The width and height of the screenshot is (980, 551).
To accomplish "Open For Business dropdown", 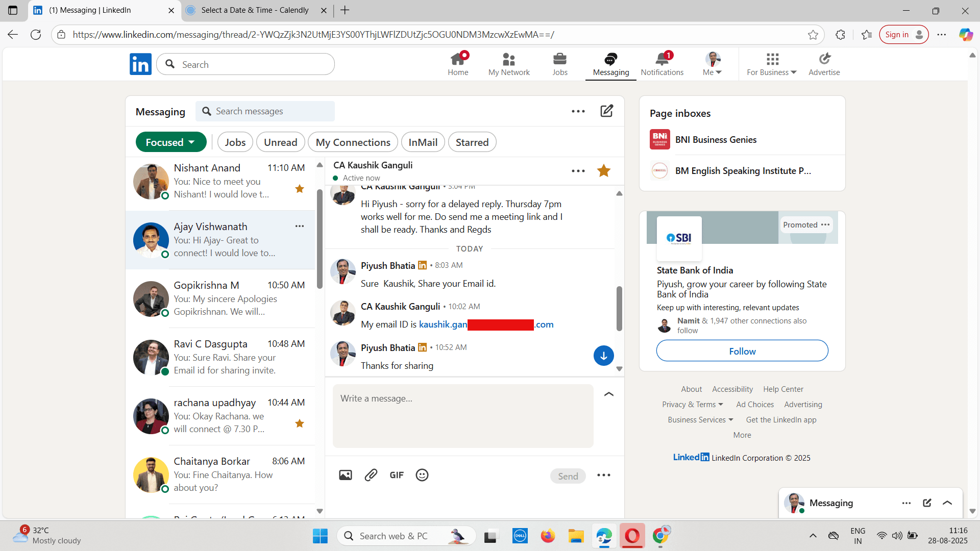I will 772,64.
